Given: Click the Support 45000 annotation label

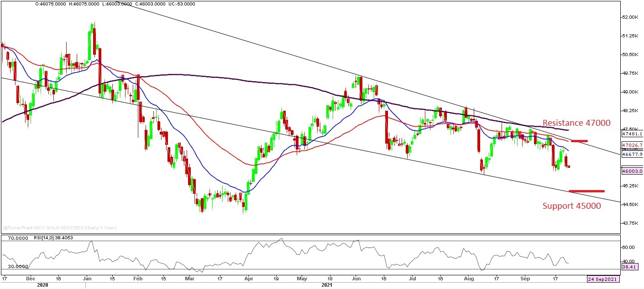Looking at the screenshot, I should [571, 206].
